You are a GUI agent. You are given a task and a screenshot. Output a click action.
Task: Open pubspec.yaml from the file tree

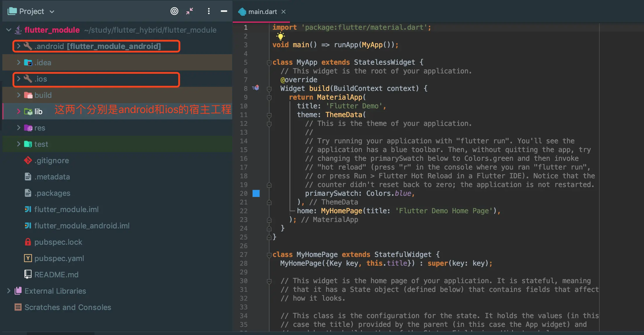pyautogui.click(x=59, y=258)
